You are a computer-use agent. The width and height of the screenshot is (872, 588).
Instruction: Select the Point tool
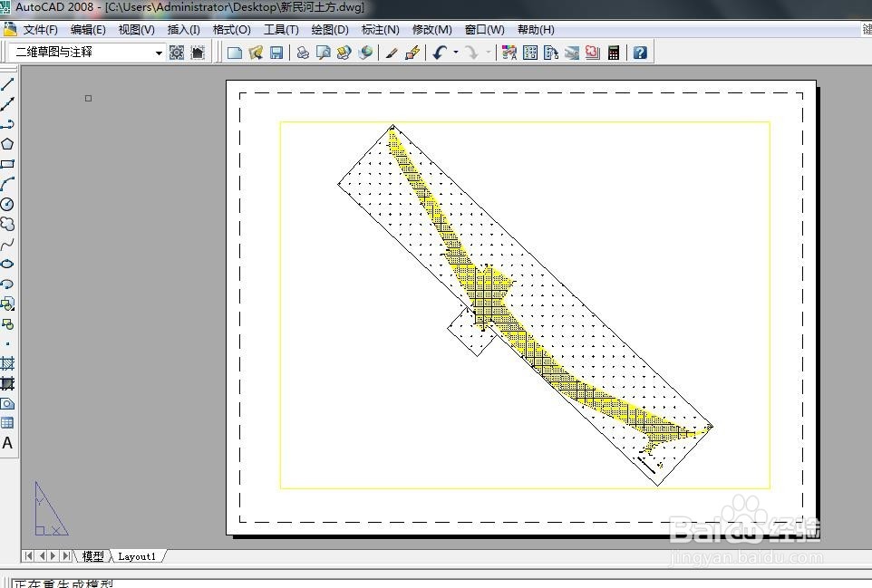point(7,344)
